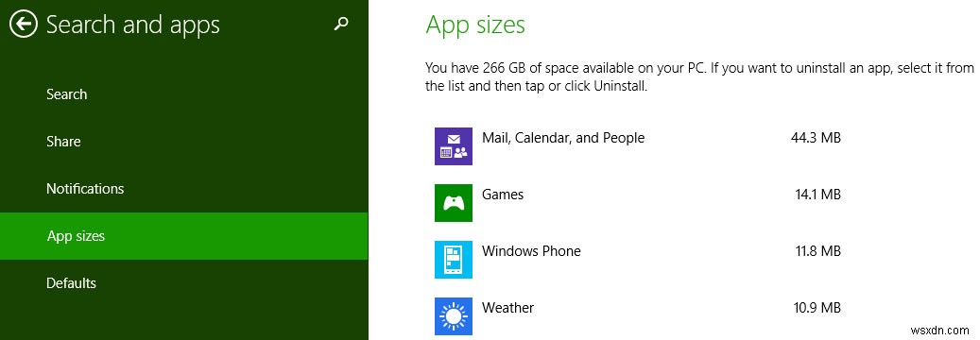980x340 pixels.
Task: Click the 44.3 MB size value
Action: pyautogui.click(x=816, y=138)
